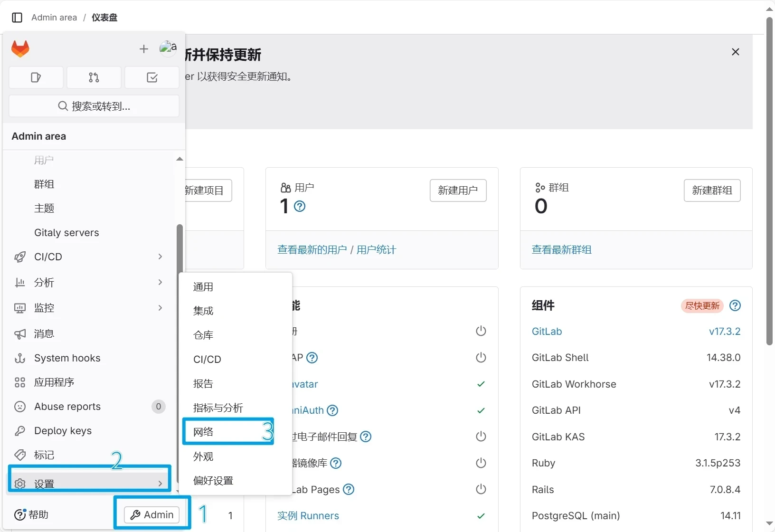Viewport: 775px width, 532px height.
Task: Click the 新建用户 button
Action: (x=458, y=190)
